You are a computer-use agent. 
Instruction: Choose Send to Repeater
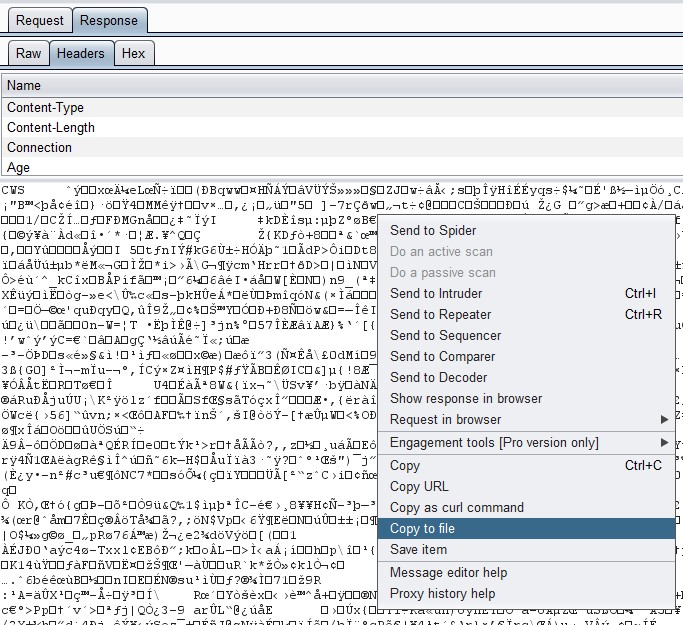pos(526,314)
